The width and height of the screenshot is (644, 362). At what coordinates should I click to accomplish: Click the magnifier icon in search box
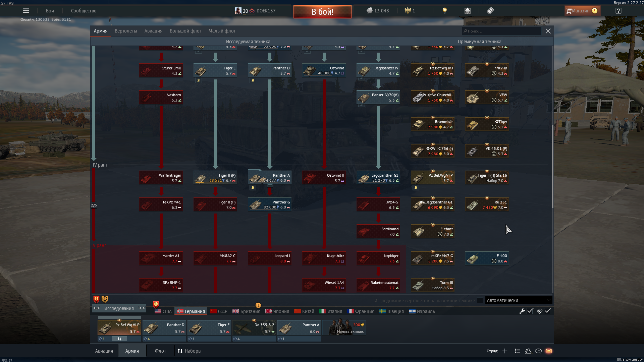click(x=465, y=31)
